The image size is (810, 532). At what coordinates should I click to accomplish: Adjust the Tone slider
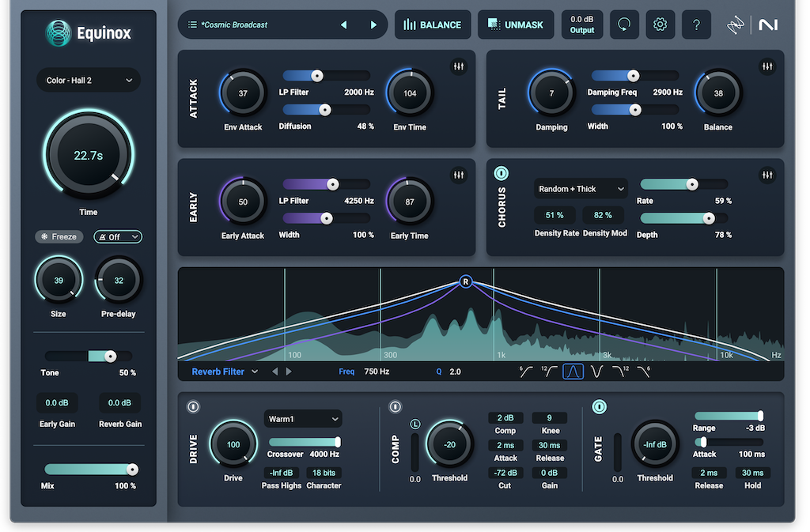point(89,356)
